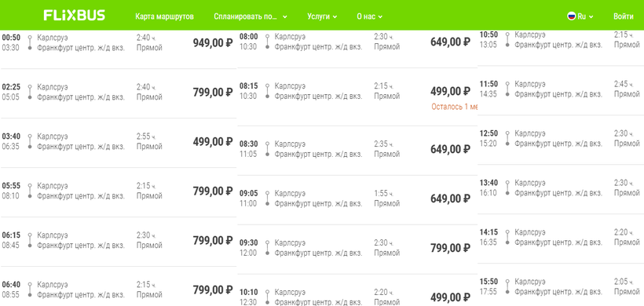Select the 13:40 to 16:10 trip
Screen dimensions: 644x306
(x=561, y=188)
